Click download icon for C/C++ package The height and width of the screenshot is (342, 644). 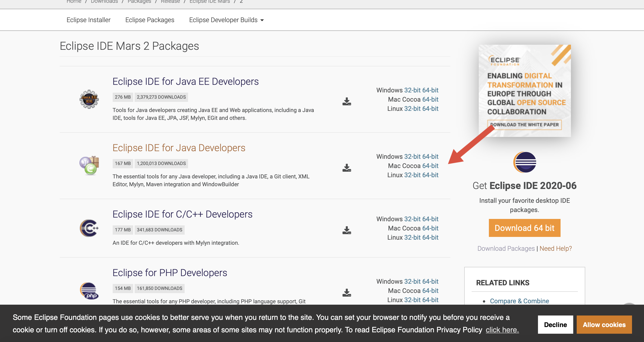click(x=346, y=230)
